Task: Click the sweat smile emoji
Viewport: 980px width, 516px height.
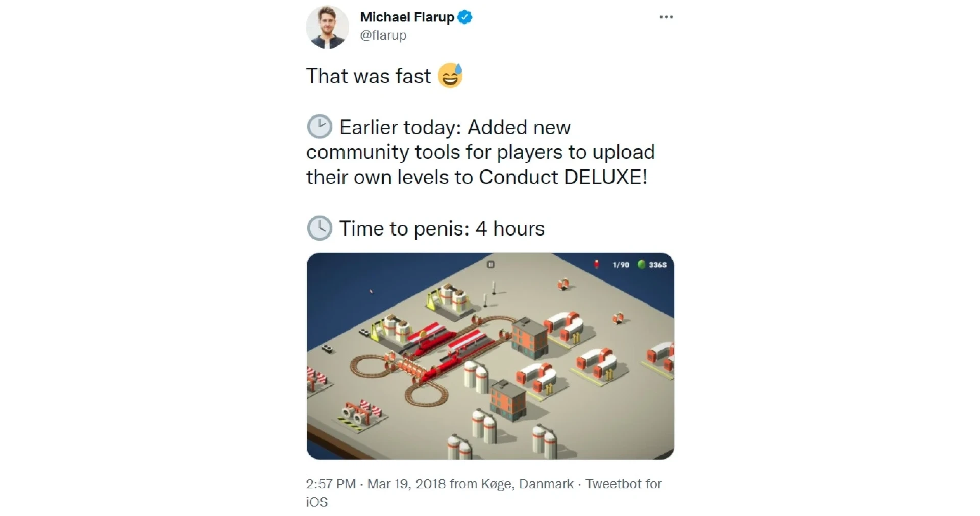Action: (450, 76)
